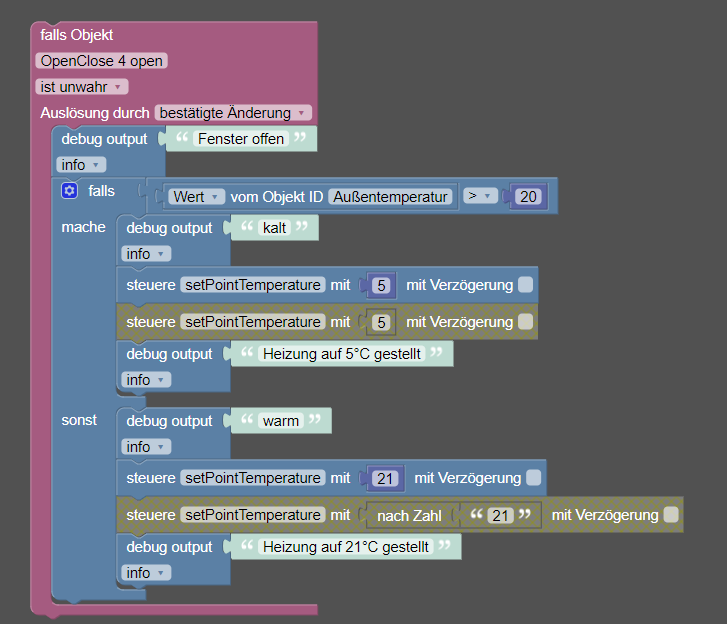Open the 'bestätigte Änderung' trigger dropdown
727x624 pixels.
233,113
